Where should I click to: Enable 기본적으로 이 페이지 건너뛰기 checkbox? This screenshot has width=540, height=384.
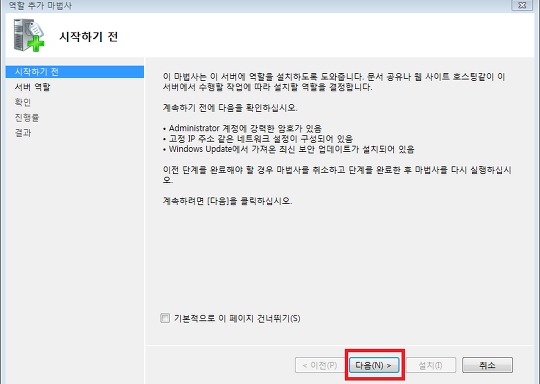[165, 318]
